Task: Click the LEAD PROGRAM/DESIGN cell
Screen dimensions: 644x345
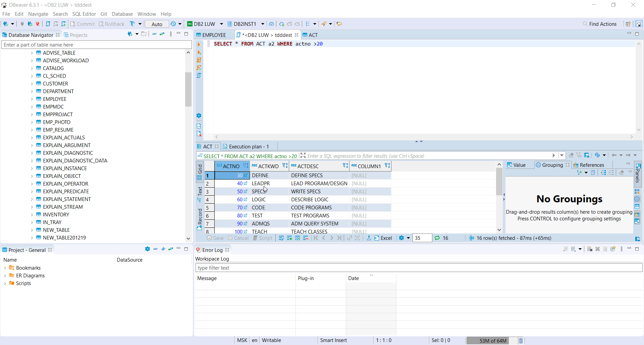Action: click(x=319, y=184)
